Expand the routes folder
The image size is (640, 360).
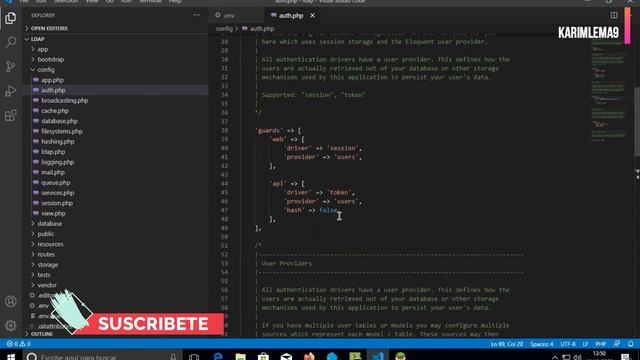(46, 254)
